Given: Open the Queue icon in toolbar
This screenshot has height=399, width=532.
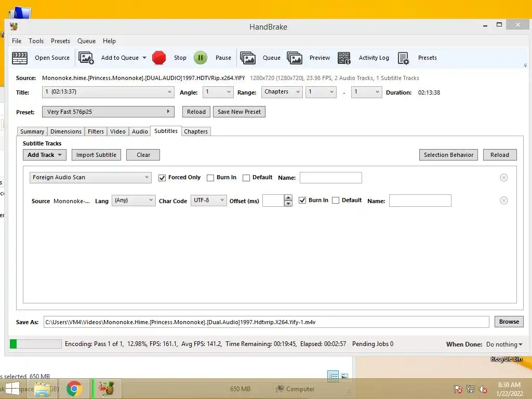Looking at the screenshot, I should [248, 58].
